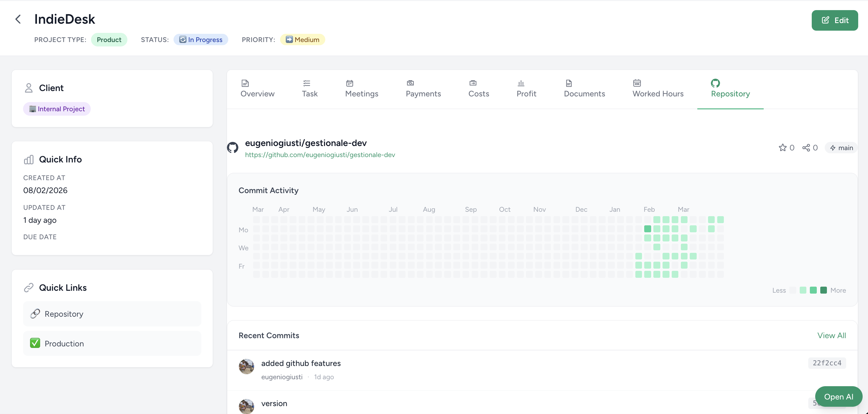
Task: Click the darkest green legend swatch
Action: (x=823, y=290)
